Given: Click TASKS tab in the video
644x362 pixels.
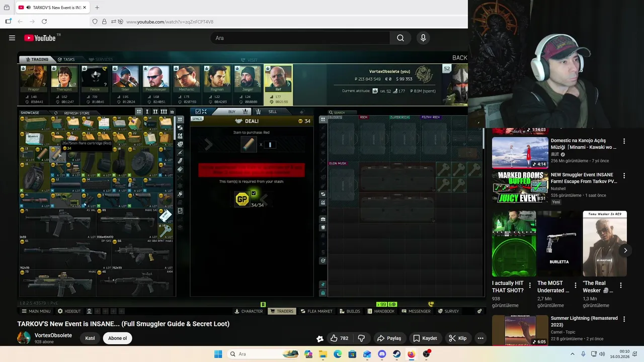Looking at the screenshot, I should click(66, 59).
